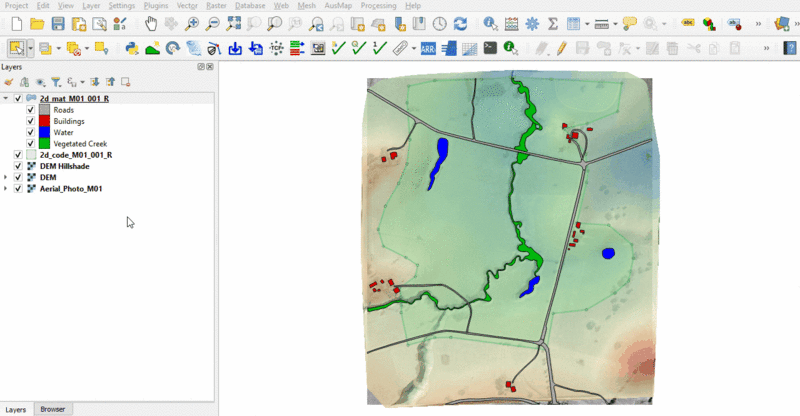
Task: Open the Python console icon
Action: (131, 47)
